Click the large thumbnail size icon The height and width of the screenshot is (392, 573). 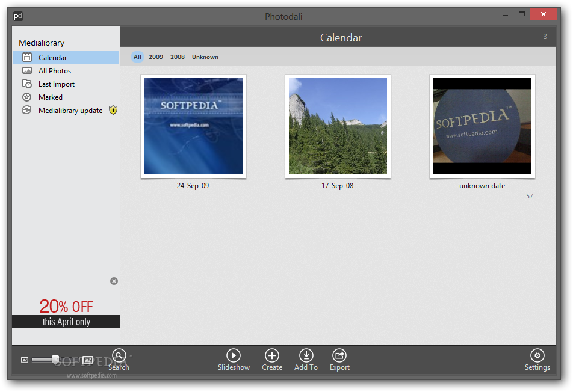coord(88,360)
